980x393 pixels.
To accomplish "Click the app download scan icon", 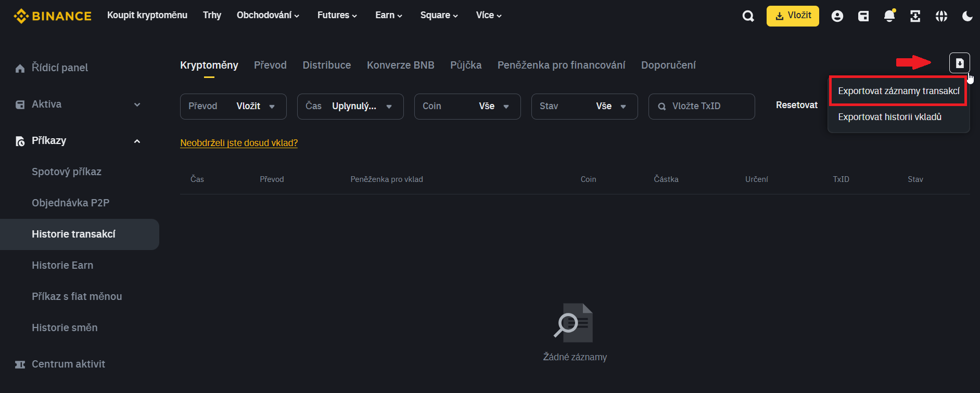I will pyautogui.click(x=915, y=16).
